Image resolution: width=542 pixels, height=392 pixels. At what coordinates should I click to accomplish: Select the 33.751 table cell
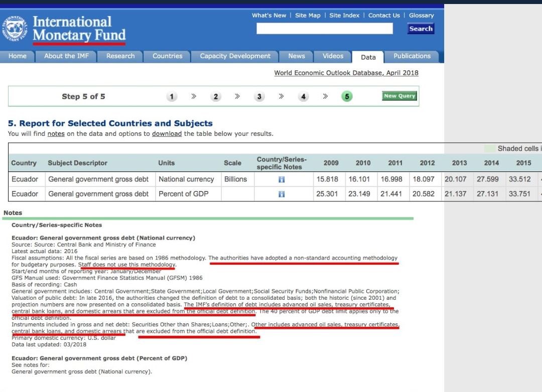coord(519,194)
